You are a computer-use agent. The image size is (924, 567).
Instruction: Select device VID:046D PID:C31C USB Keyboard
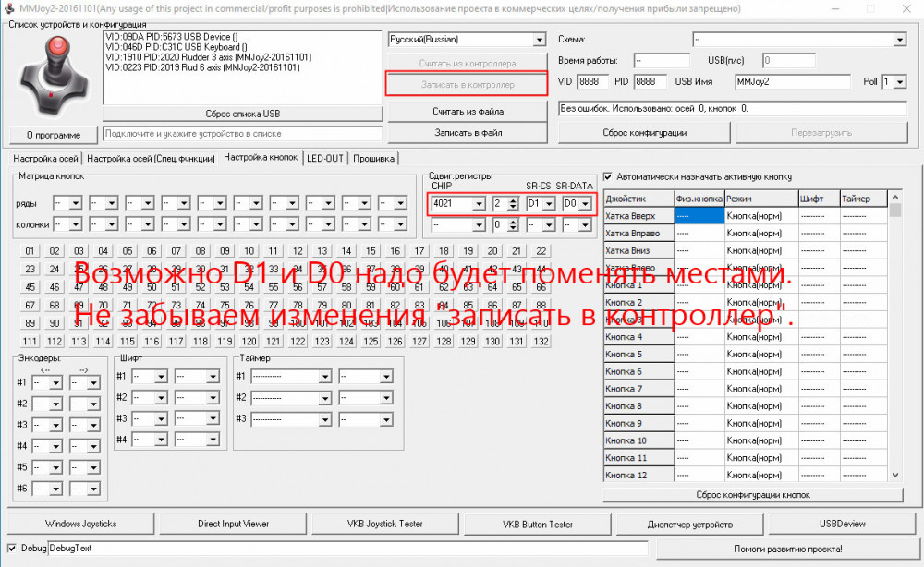[x=176, y=47]
